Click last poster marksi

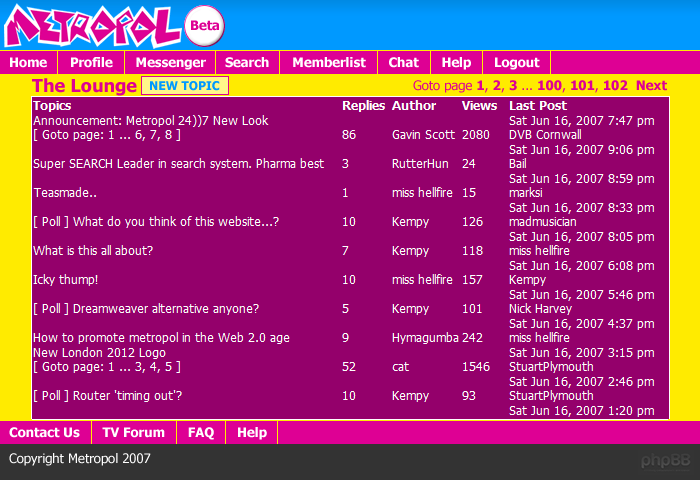tap(526, 193)
